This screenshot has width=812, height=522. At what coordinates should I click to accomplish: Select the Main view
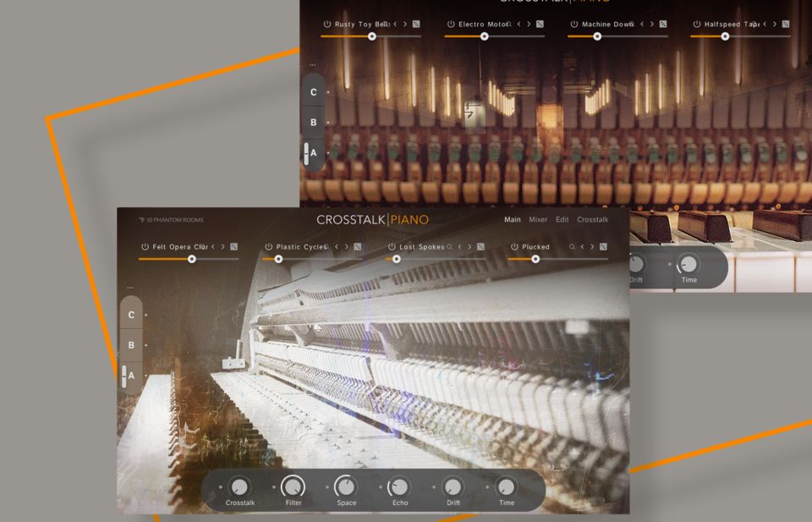pos(512,219)
